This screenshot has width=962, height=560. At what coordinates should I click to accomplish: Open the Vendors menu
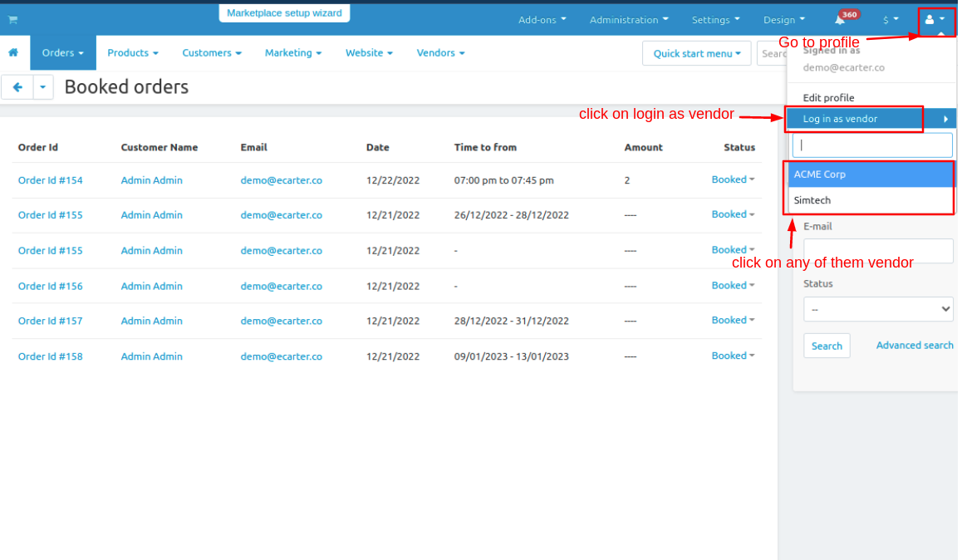coord(440,52)
